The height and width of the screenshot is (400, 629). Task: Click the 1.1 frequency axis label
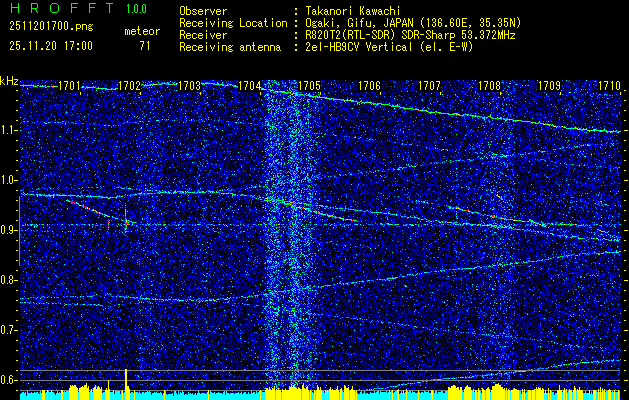(x=8, y=131)
